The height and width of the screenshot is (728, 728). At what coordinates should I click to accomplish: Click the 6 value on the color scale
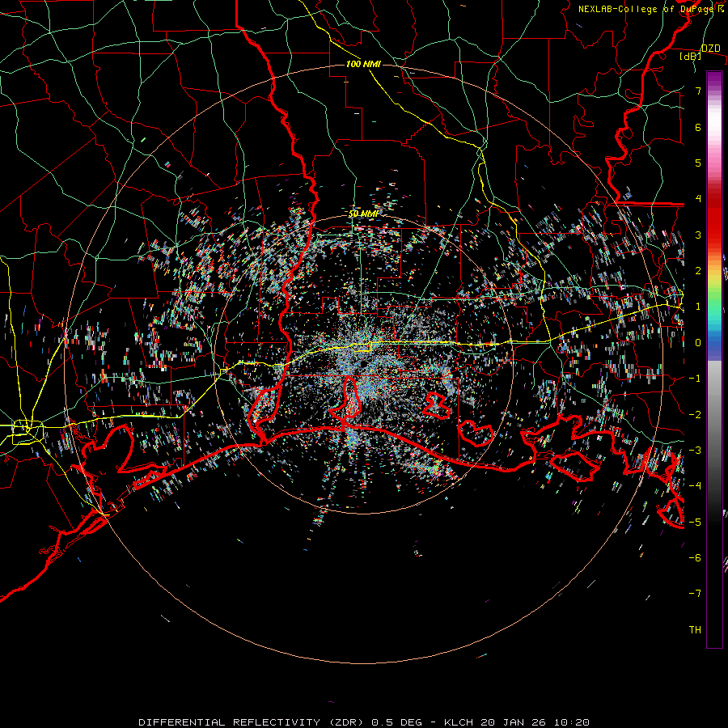tap(698, 127)
